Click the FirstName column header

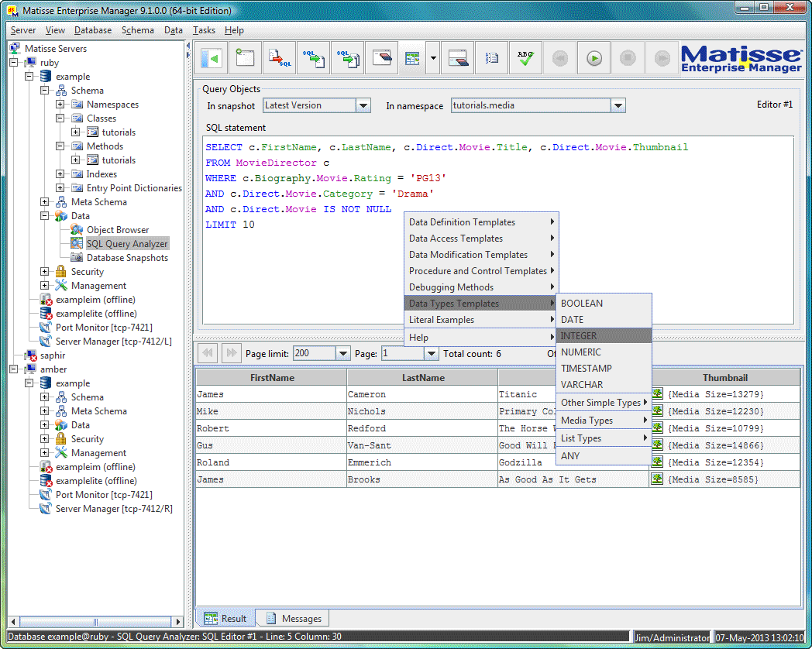(x=272, y=378)
